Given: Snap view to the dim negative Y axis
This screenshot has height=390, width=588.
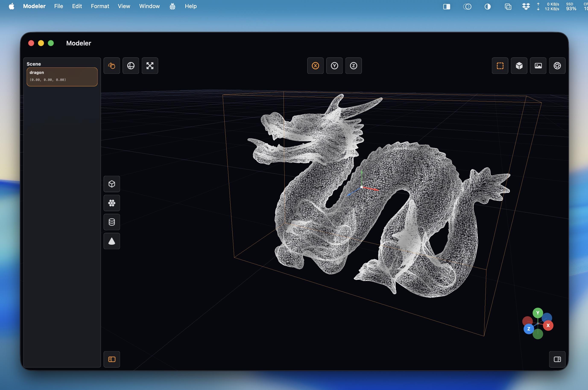Looking at the screenshot, I should (x=538, y=334).
